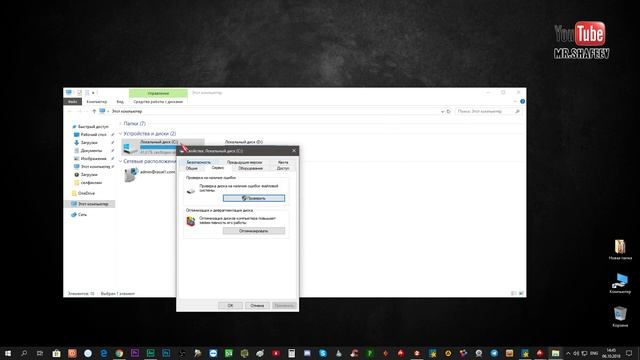Open Premiere Pro from the taskbar
640x360 pixels.
click(135, 353)
